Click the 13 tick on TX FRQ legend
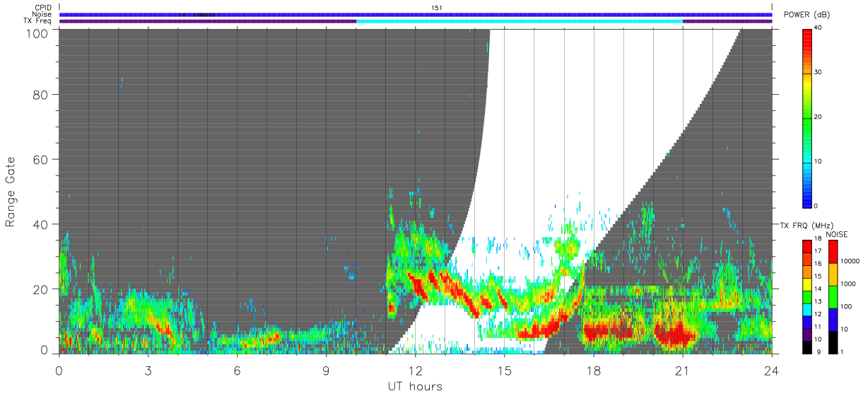 pyautogui.click(x=818, y=301)
